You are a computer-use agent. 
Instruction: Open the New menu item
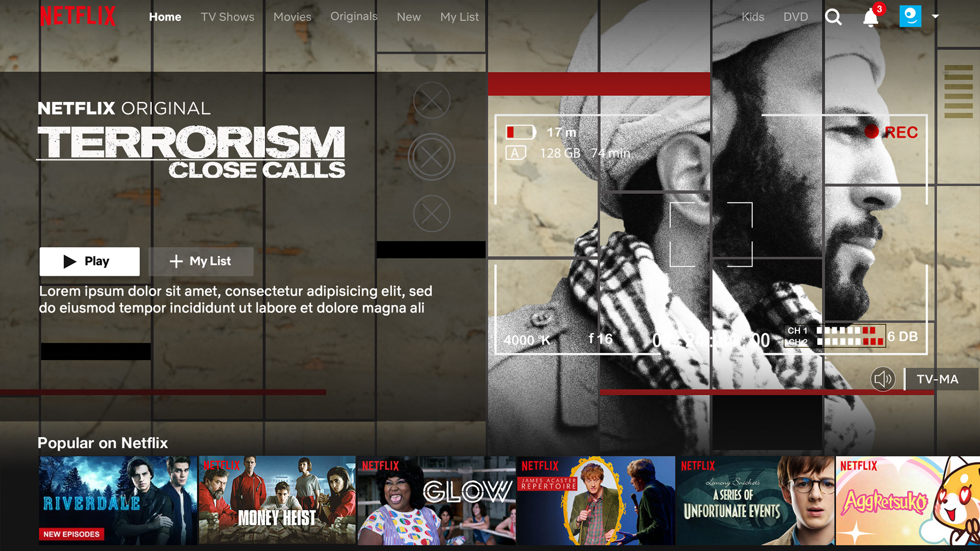(x=409, y=17)
